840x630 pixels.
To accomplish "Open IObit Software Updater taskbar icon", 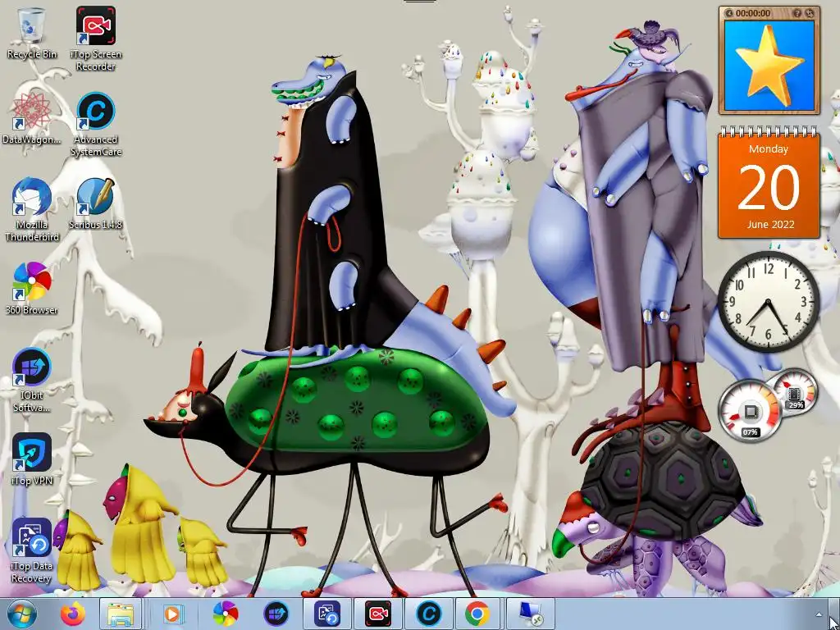I will [276, 614].
